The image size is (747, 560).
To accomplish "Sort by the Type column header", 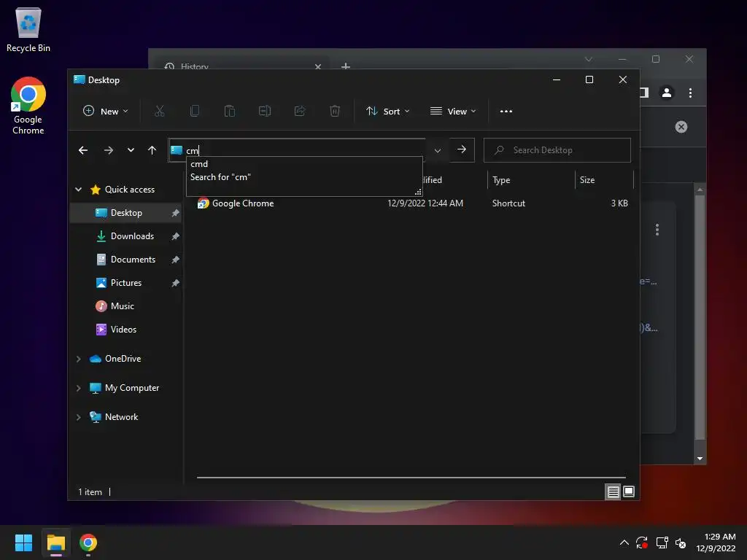I will point(531,180).
